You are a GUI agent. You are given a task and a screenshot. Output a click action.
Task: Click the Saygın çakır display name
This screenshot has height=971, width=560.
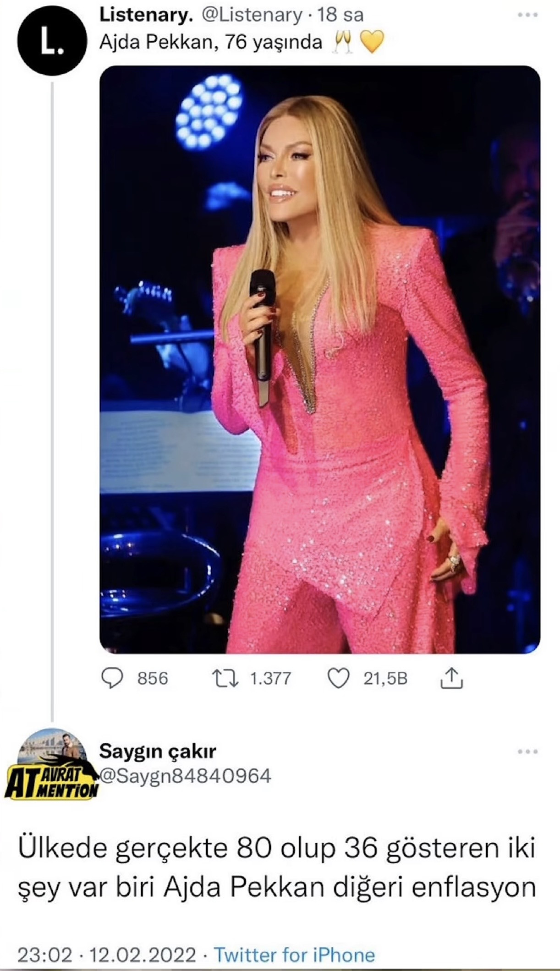157,751
